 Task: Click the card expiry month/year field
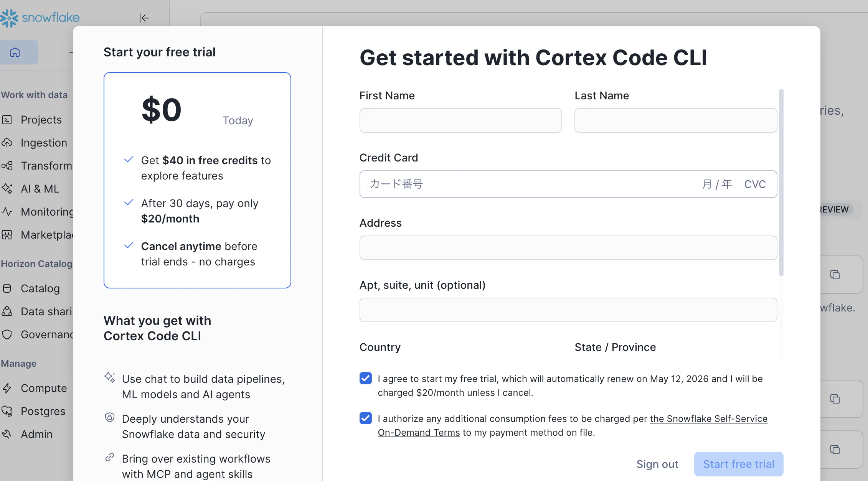pos(717,184)
